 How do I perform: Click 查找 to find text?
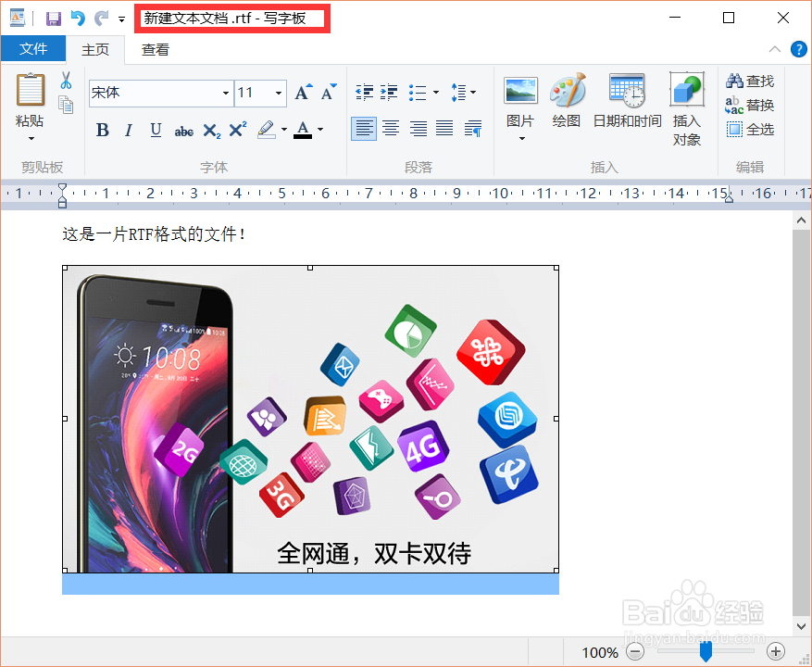tap(750, 81)
